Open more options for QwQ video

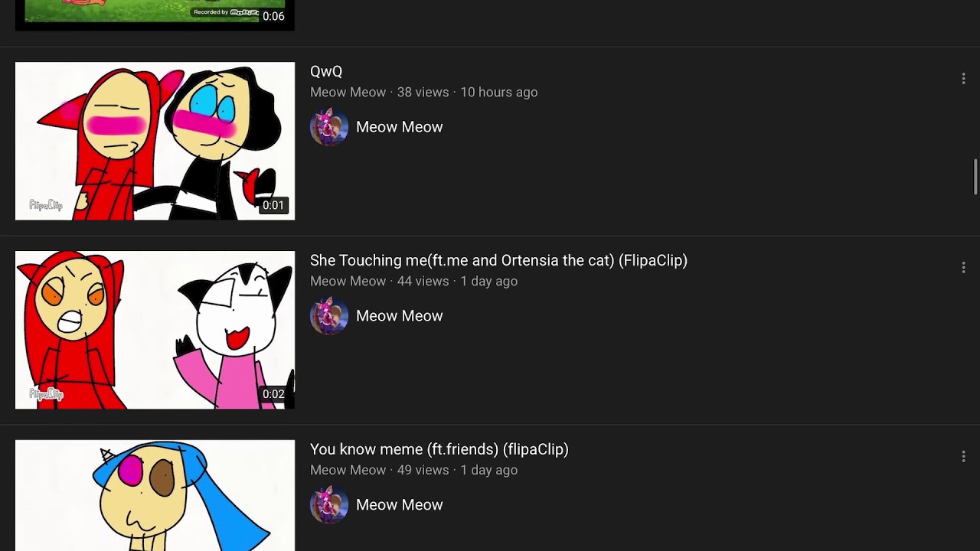coord(963,78)
